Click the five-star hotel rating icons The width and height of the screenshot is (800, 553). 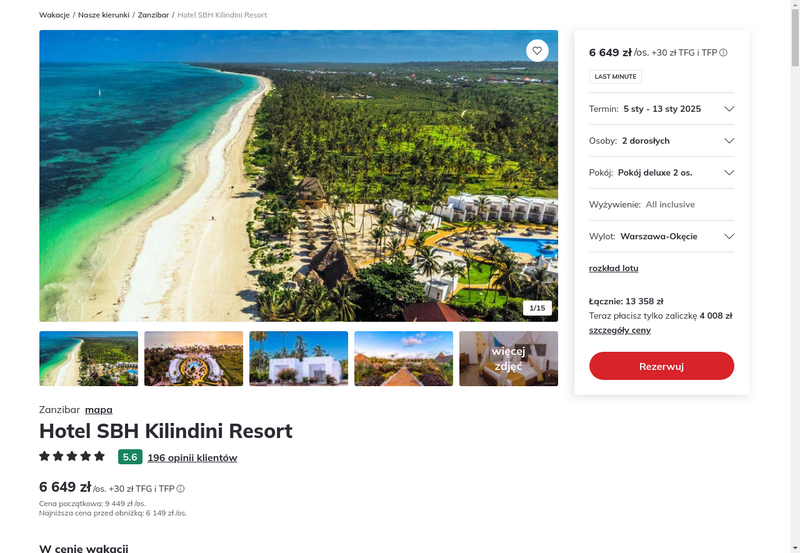coord(72,456)
